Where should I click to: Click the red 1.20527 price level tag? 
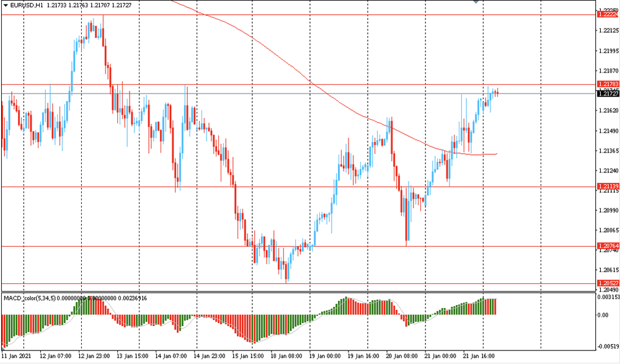[x=608, y=283]
